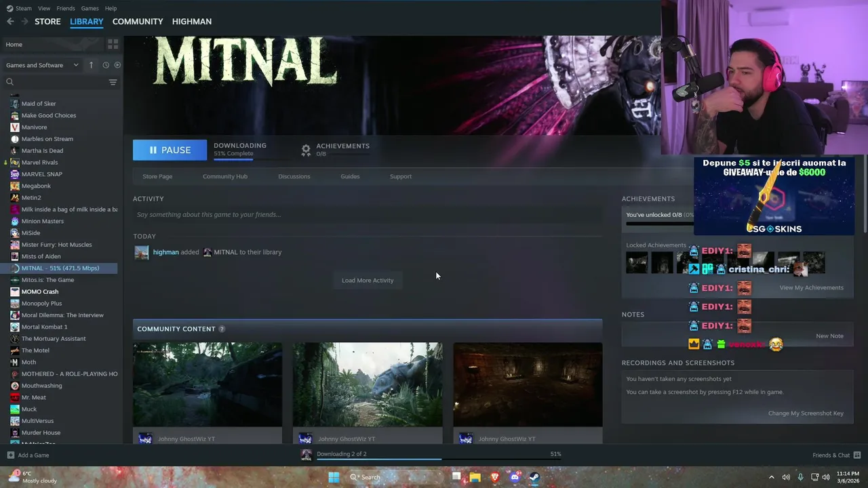
Task: Click the first locked achievement icon
Action: click(x=637, y=262)
